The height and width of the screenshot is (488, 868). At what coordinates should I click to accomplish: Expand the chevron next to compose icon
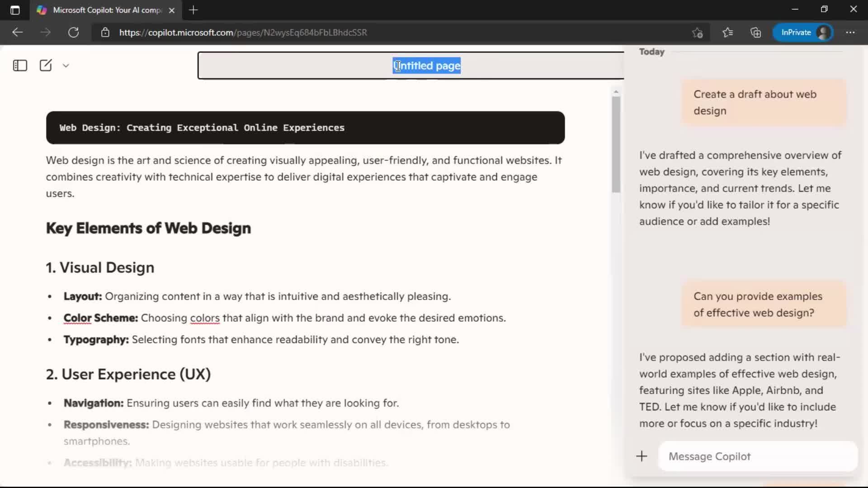pos(66,66)
